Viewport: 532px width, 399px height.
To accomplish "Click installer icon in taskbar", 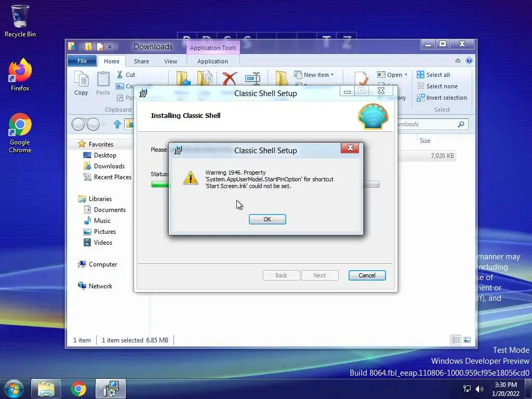I will click(111, 389).
